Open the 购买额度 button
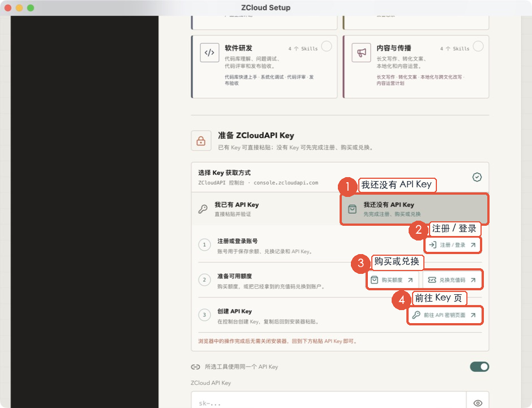Viewport: 532px width, 408px height. coord(393,280)
